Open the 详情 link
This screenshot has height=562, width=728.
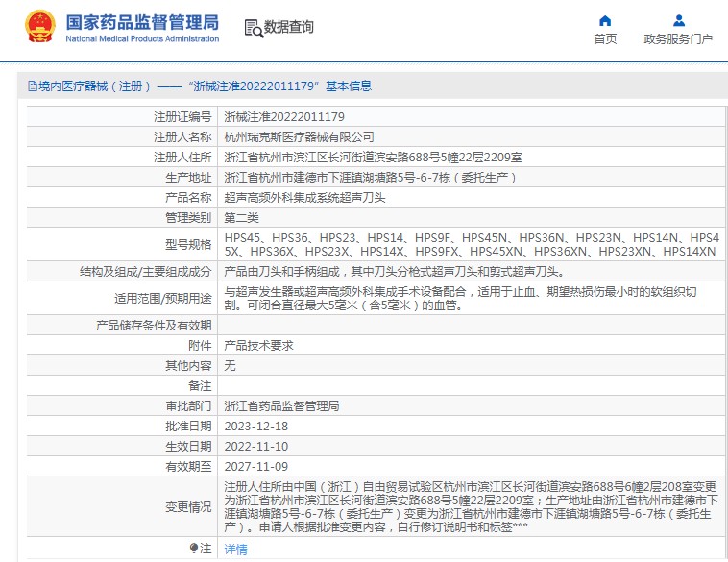[235, 549]
